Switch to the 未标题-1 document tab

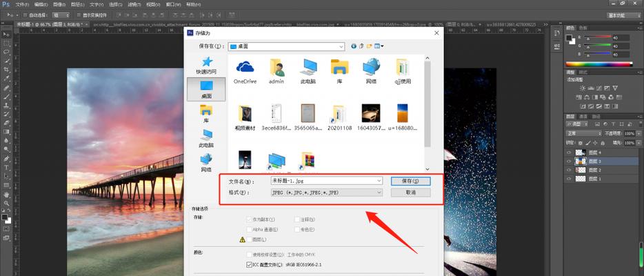pos(51,24)
